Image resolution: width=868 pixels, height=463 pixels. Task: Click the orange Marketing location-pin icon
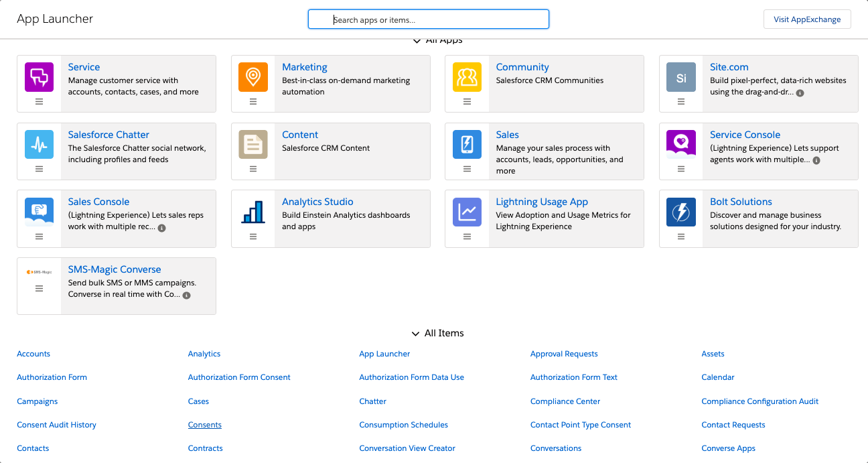[x=253, y=77]
